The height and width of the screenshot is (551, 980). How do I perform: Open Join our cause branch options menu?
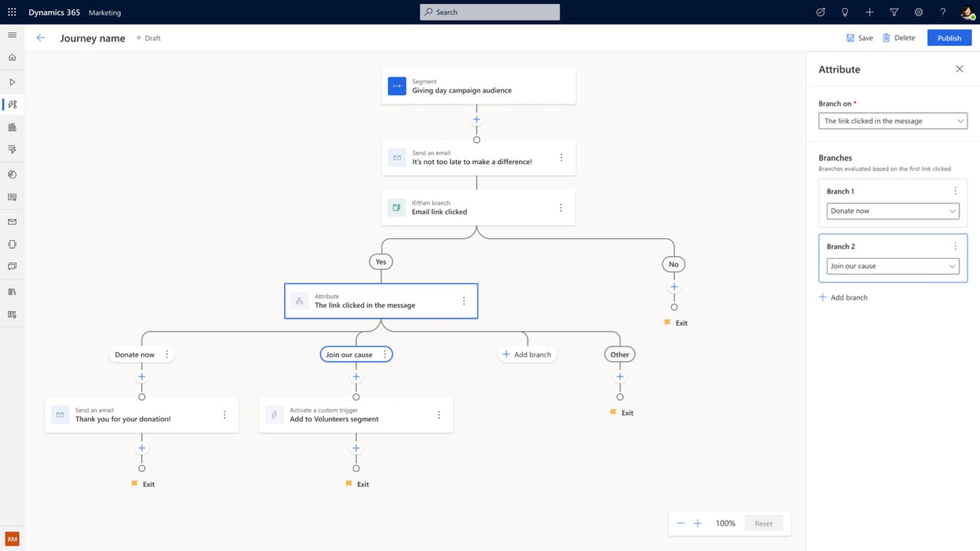click(385, 354)
